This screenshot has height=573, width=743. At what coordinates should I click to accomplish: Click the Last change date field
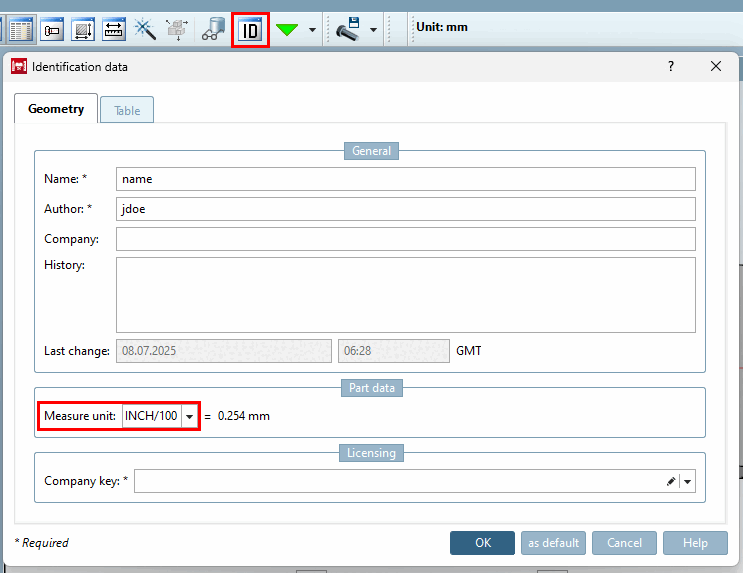pos(224,351)
